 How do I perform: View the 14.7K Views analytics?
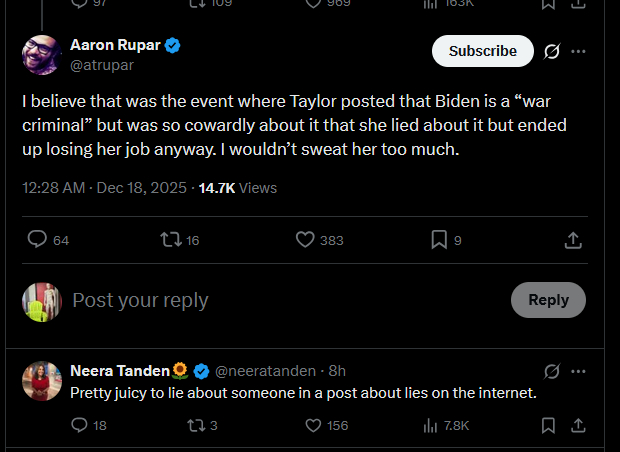(x=238, y=188)
